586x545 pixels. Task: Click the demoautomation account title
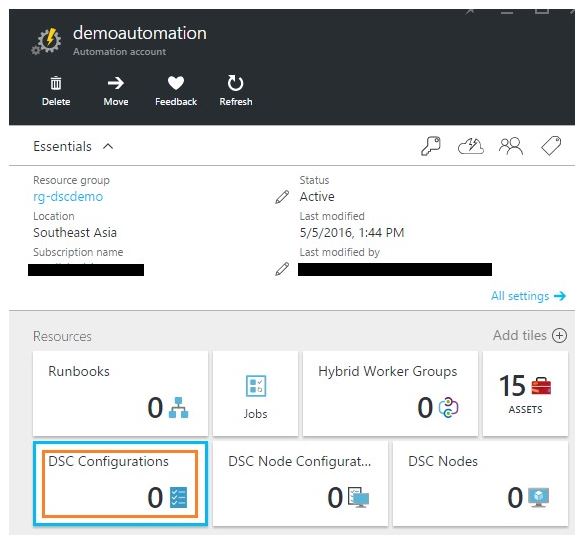click(140, 33)
